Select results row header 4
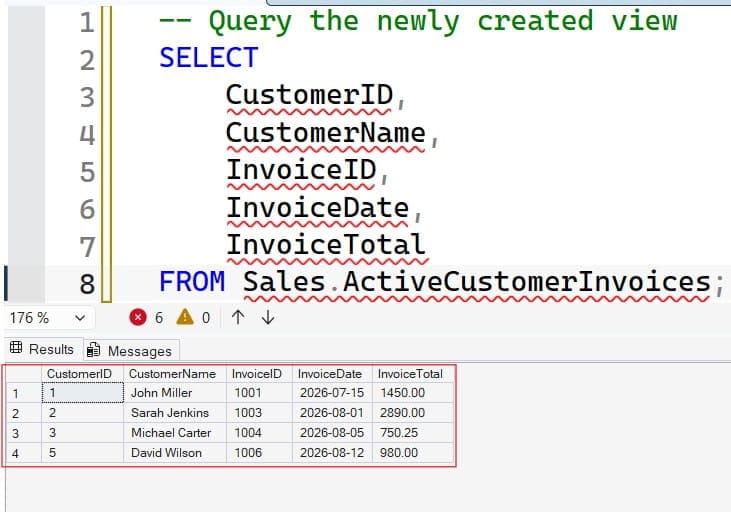731x512 pixels. click(24, 453)
